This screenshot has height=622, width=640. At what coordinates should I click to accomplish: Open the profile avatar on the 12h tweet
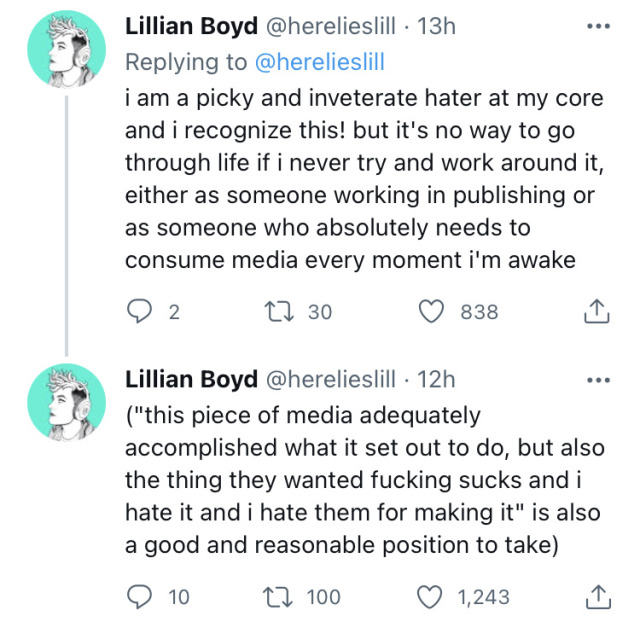pyautogui.click(x=66, y=401)
